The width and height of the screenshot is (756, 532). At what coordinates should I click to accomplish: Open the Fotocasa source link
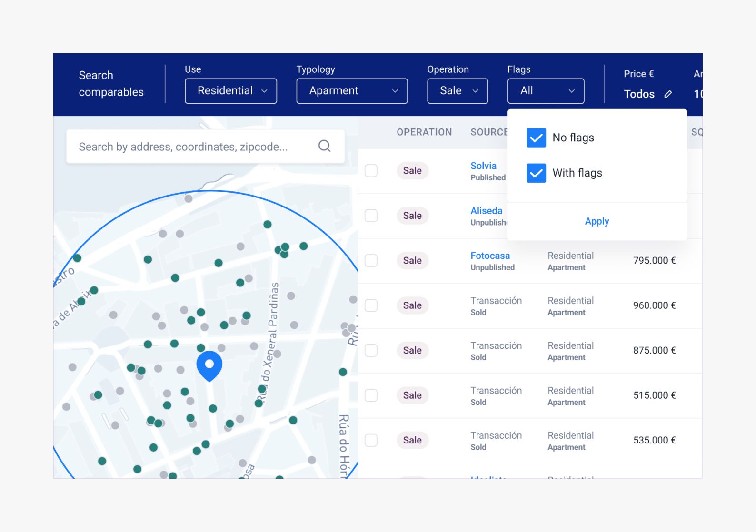click(490, 256)
